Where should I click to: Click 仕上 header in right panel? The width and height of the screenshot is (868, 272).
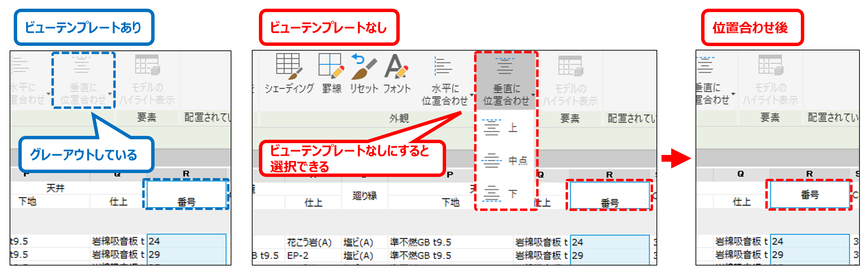(742, 202)
